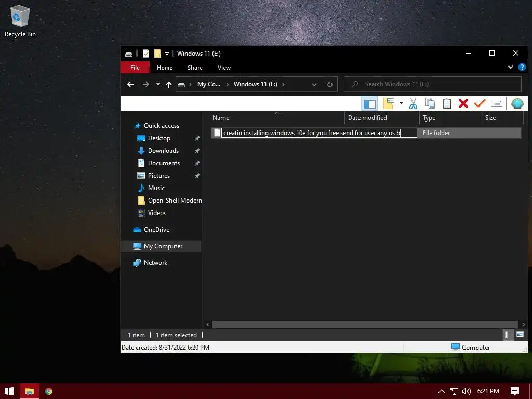Click File Explorer on the taskbar
532x399 pixels.
(30, 391)
